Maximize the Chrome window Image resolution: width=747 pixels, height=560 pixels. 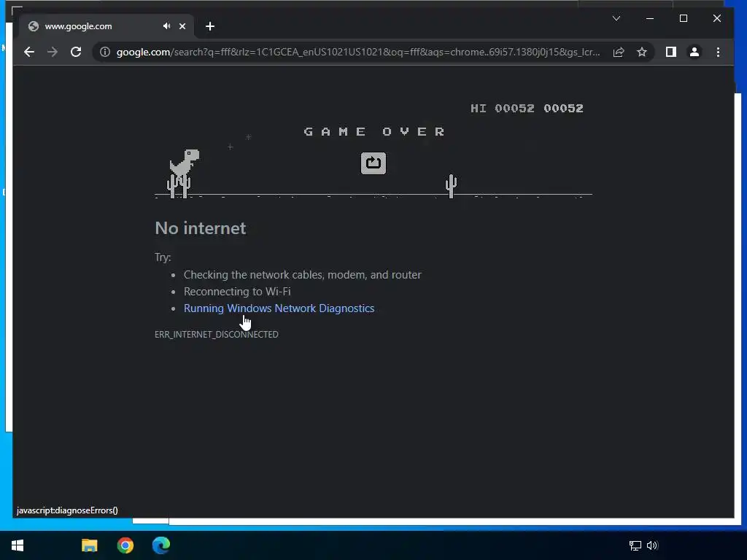pos(683,18)
